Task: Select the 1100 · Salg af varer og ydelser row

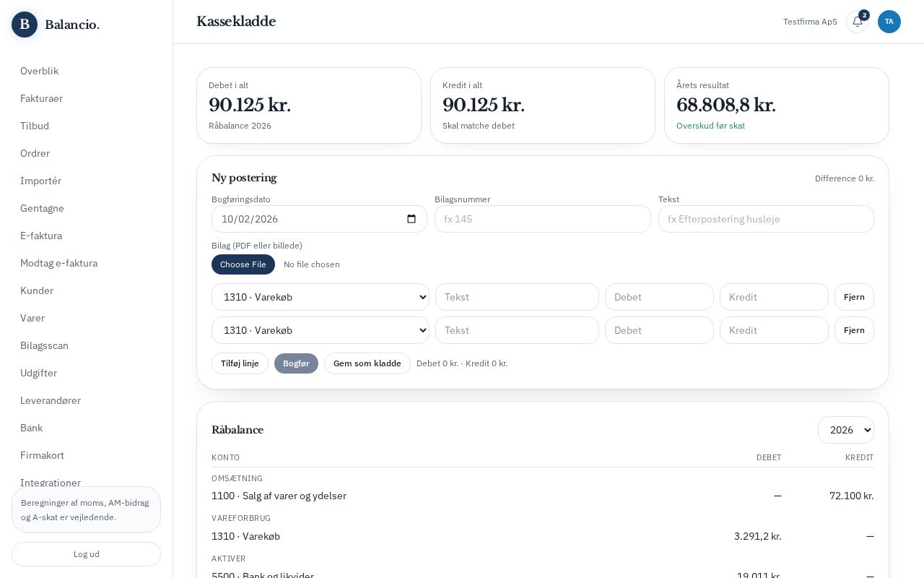Action: pyautogui.click(x=543, y=496)
